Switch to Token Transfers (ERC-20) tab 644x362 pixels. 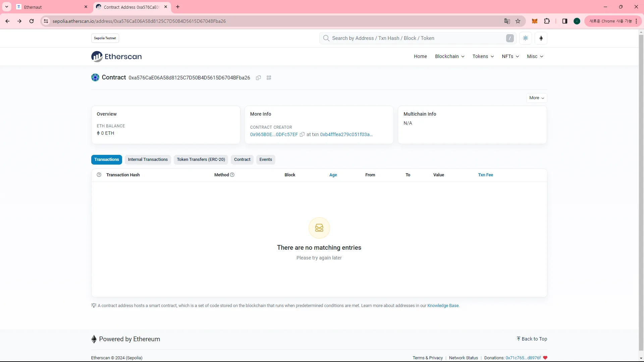[x=201, y=160]
